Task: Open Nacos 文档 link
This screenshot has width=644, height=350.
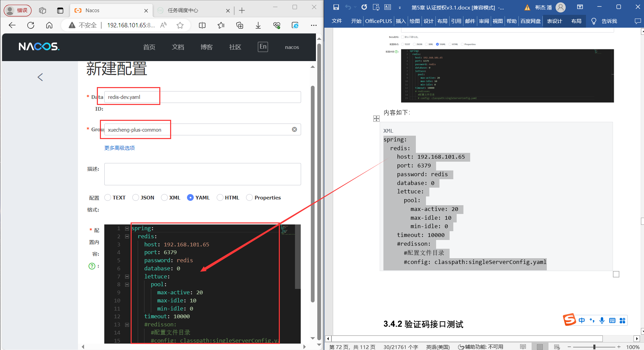Action: tap(178, 47)
